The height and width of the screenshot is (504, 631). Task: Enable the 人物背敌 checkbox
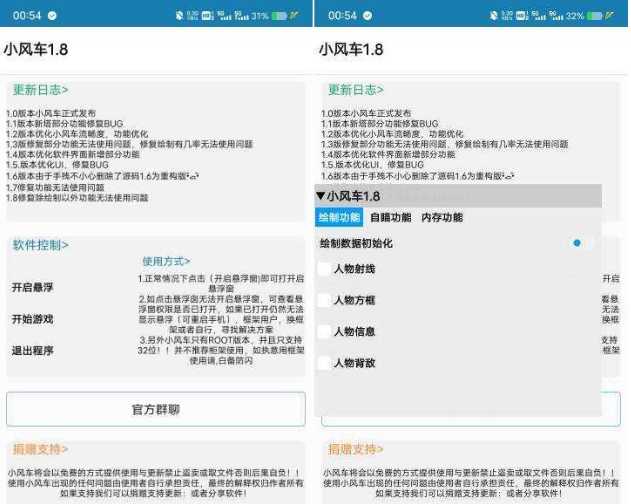point(324,362)
